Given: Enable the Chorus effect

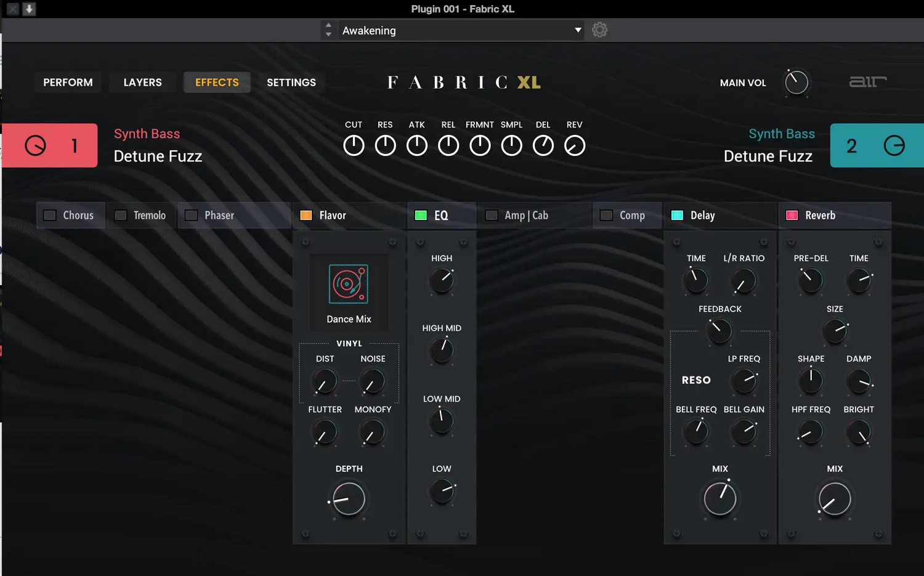Looking at the screenshot, I should pos(50,215).
